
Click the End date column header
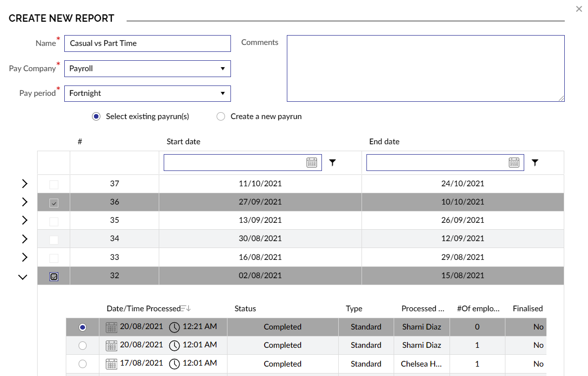tap(384, 142)
